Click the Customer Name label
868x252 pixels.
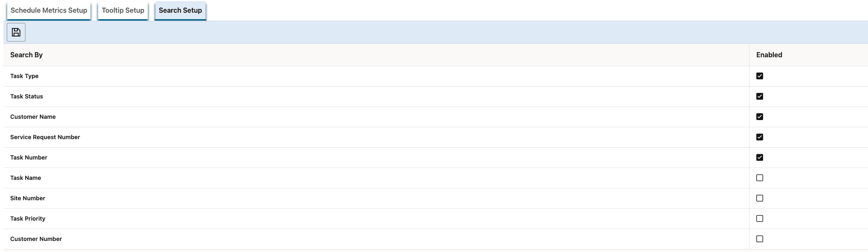point(33,117)
